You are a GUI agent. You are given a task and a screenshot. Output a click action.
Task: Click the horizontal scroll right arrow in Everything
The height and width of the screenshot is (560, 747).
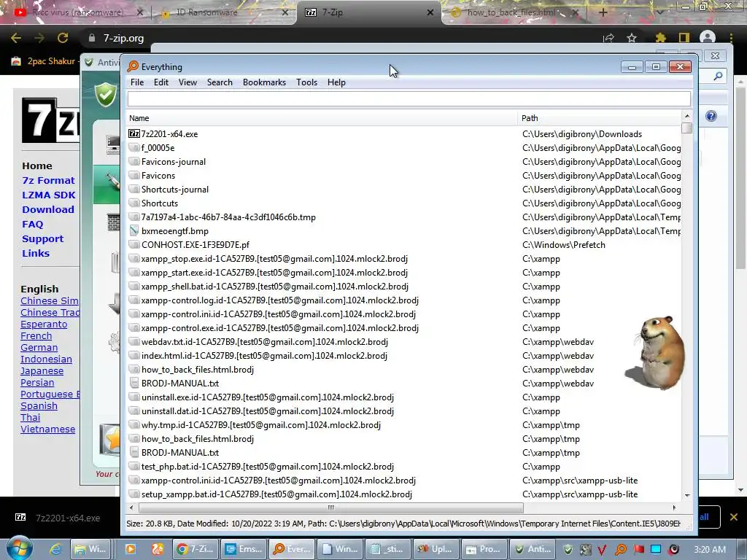[673, 507]
